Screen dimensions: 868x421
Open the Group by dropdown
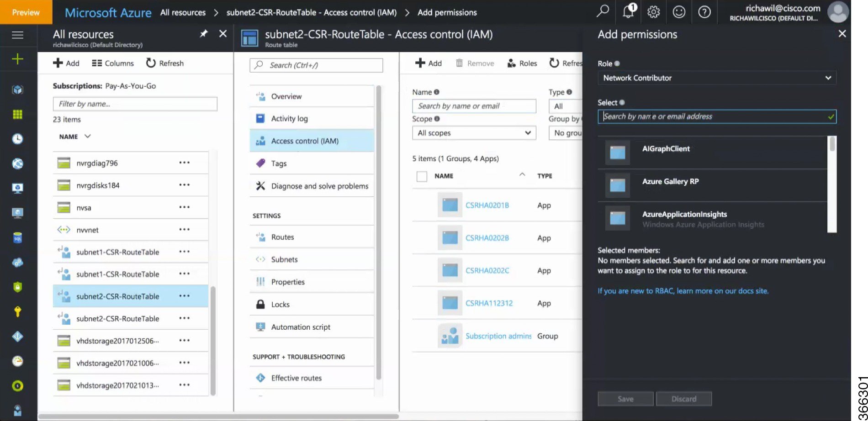point(566,133)
